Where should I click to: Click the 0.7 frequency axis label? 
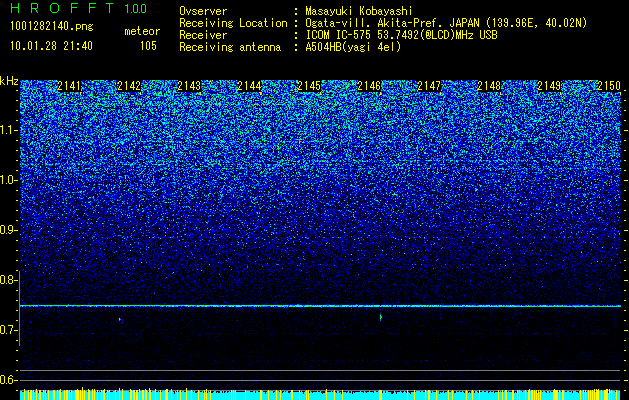pos(8,330)
